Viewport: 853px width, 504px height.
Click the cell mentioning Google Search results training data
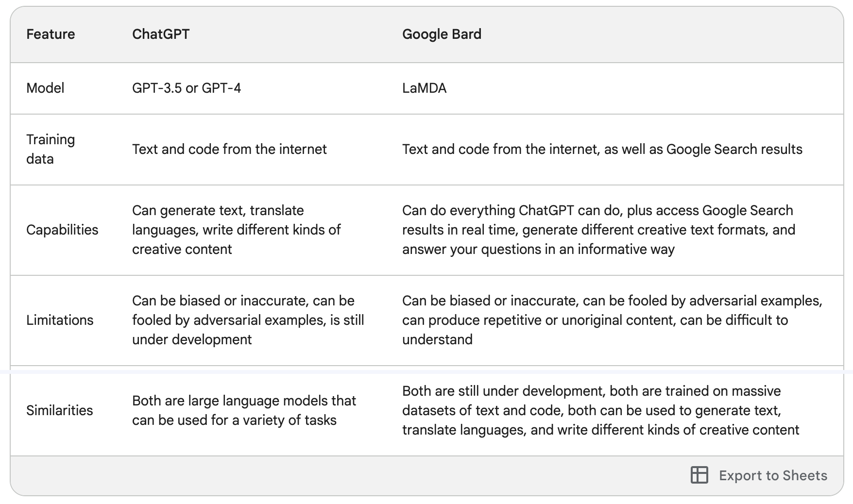(602, 149)
